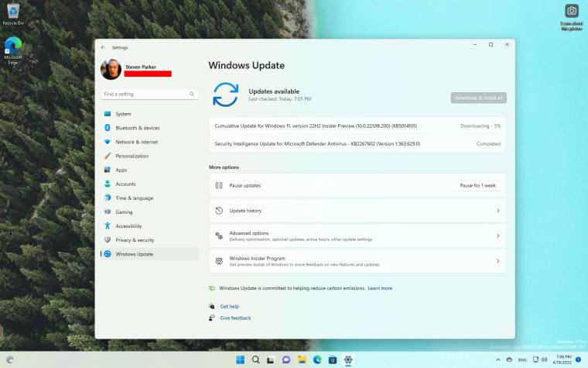Click the Downloading - 5% status text
This screenshot has height=368, width=588.
coord(480,126)
